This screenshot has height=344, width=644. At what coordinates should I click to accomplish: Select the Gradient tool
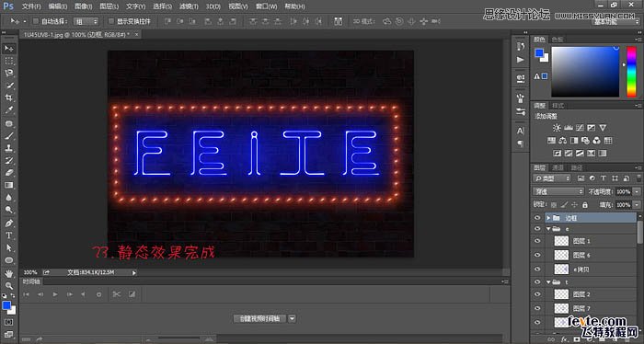click(8, 185)
